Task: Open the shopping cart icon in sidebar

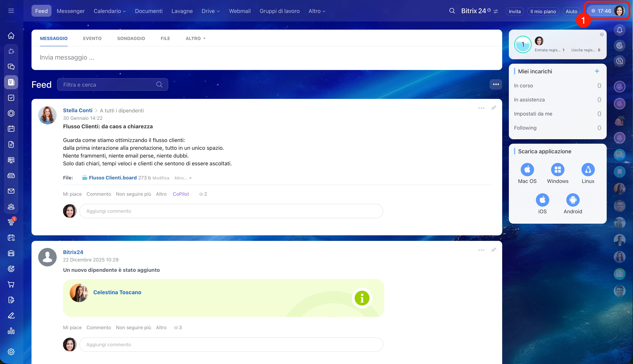Action: [x=11, y=284]
